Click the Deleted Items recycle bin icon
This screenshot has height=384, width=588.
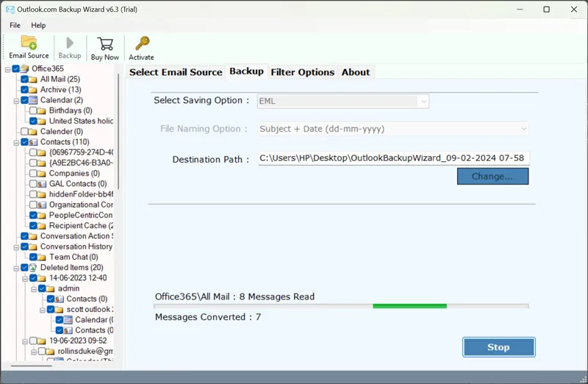pyautogui.click(x=33, y=268)
